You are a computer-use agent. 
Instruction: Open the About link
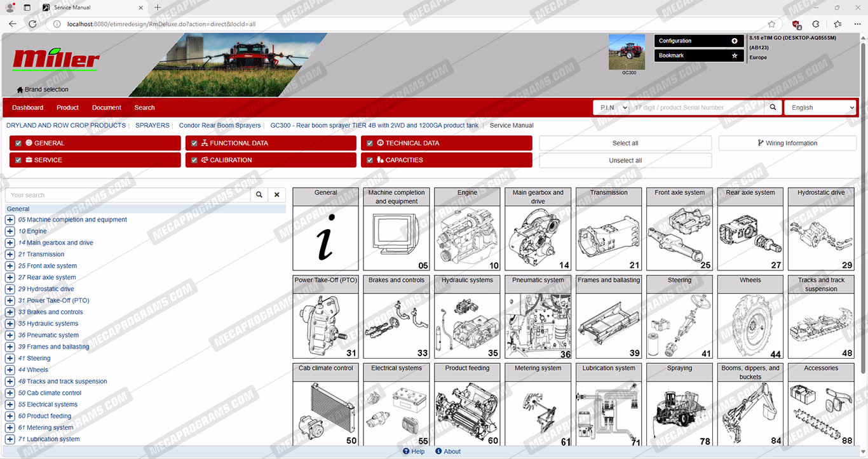click(x=448, y=451)
